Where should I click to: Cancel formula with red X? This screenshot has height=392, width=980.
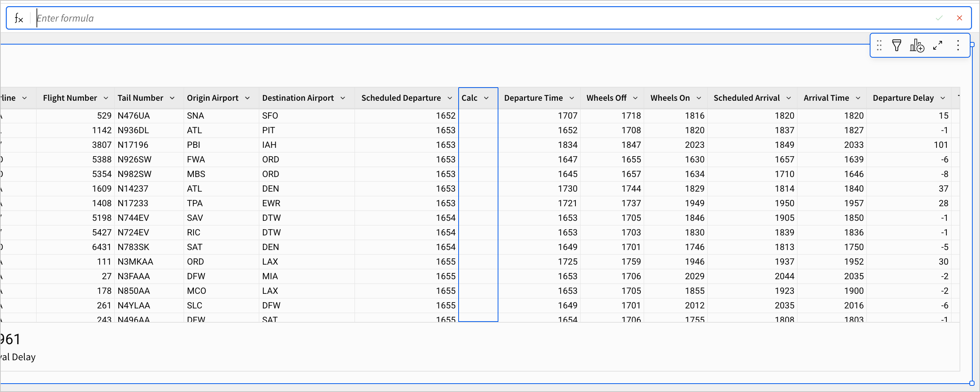(959, 18)
